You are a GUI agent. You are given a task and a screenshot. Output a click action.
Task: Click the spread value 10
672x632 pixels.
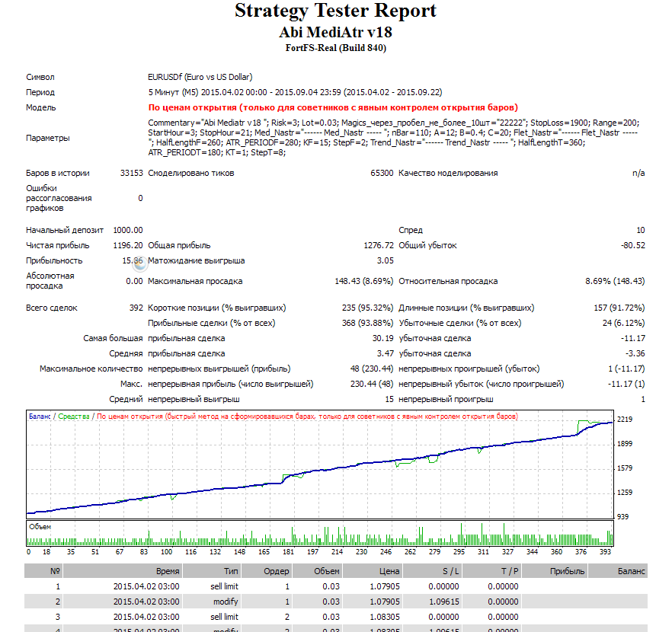[x=641, y=231]
